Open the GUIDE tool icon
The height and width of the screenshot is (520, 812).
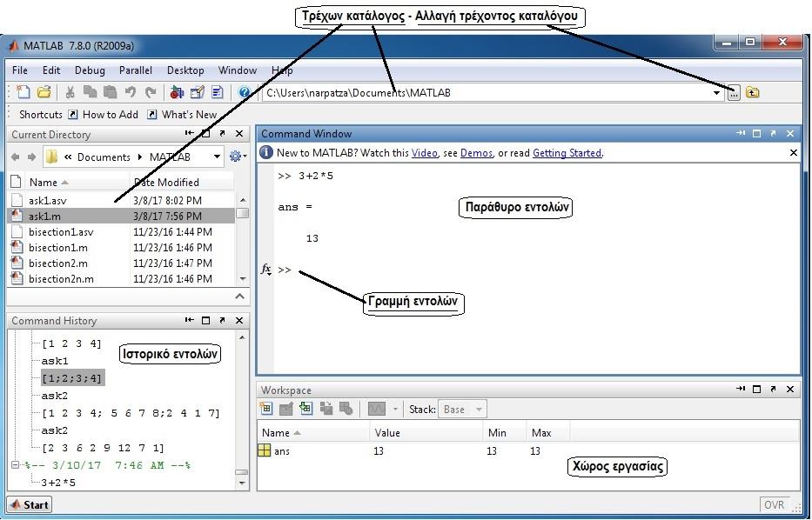point(198,93)
